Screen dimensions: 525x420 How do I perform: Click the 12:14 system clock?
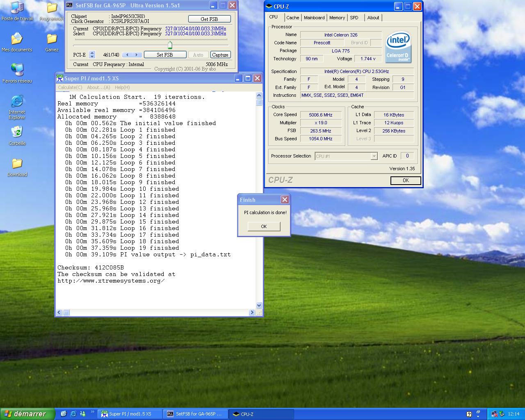514,414
